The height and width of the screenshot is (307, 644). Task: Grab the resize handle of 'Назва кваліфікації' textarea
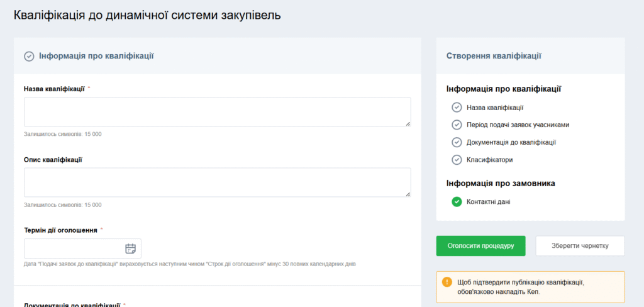click(x=408, y=124)
